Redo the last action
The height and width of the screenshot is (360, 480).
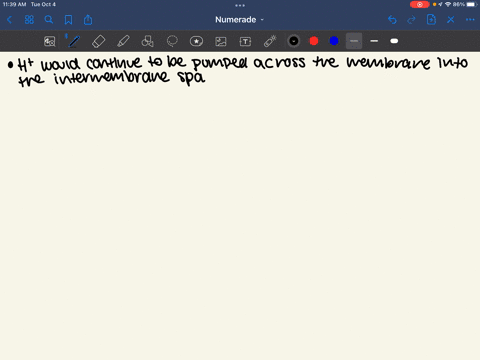coord(411,20)
